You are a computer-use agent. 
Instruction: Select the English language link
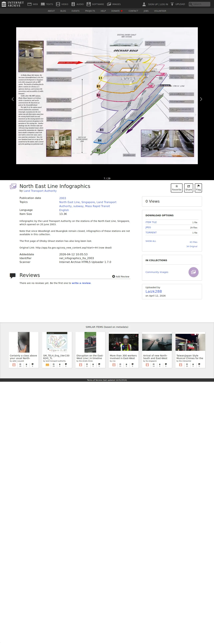(64, 210)
